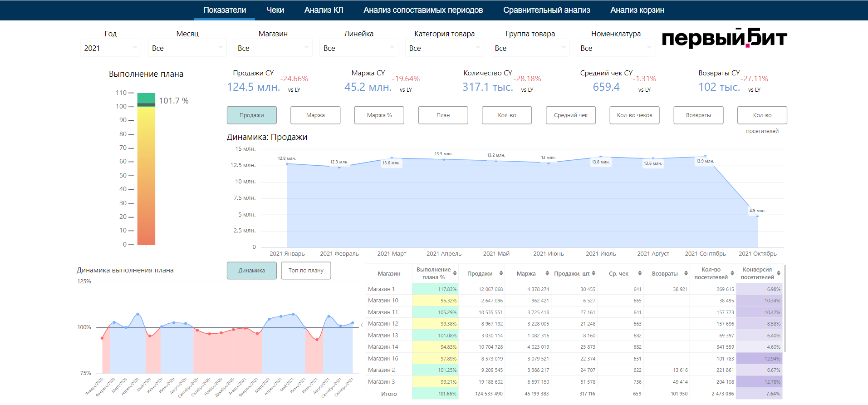868x405 pixels.
Task: Open the Анализ корзин tab
Action: 637,10
